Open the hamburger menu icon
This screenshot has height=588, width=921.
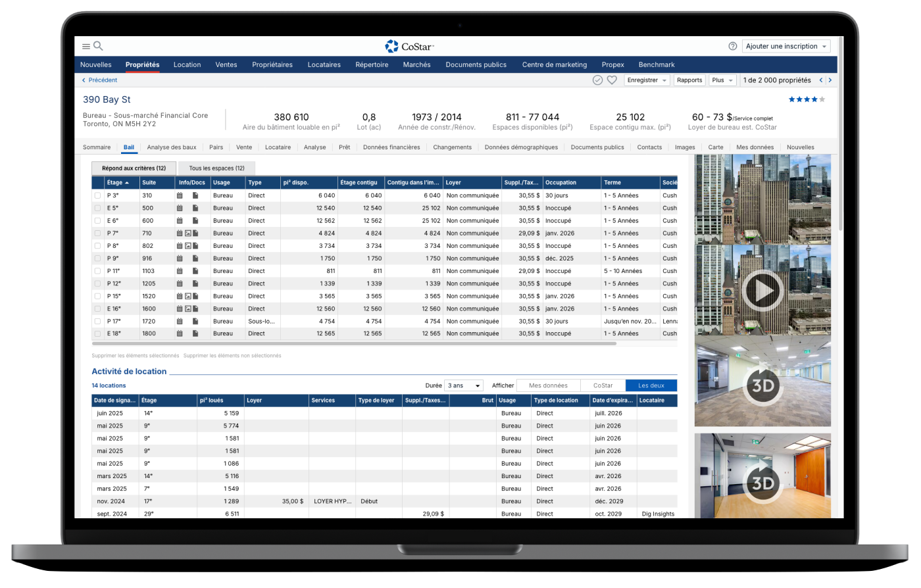point(86,47)
